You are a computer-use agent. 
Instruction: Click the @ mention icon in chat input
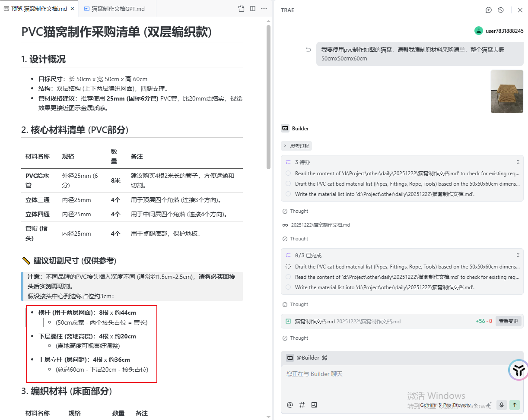pyautogui.click(x=290, y=405)
